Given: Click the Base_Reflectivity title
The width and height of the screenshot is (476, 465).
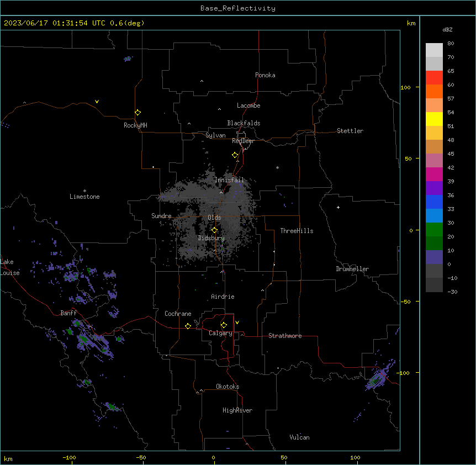Looking at the screenshot, I should pos(238,8).
